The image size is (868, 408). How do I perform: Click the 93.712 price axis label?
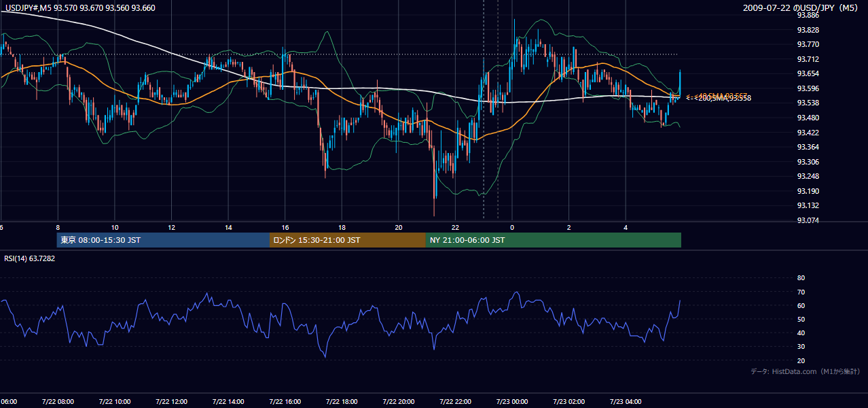click(808, 59)
